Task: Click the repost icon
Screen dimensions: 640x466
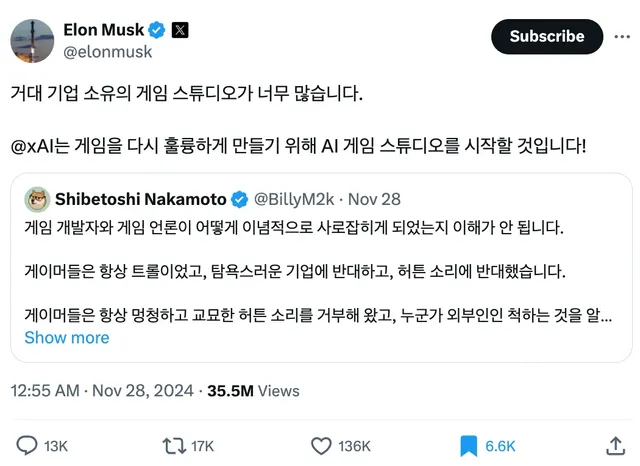Action: tap(172, 445)
